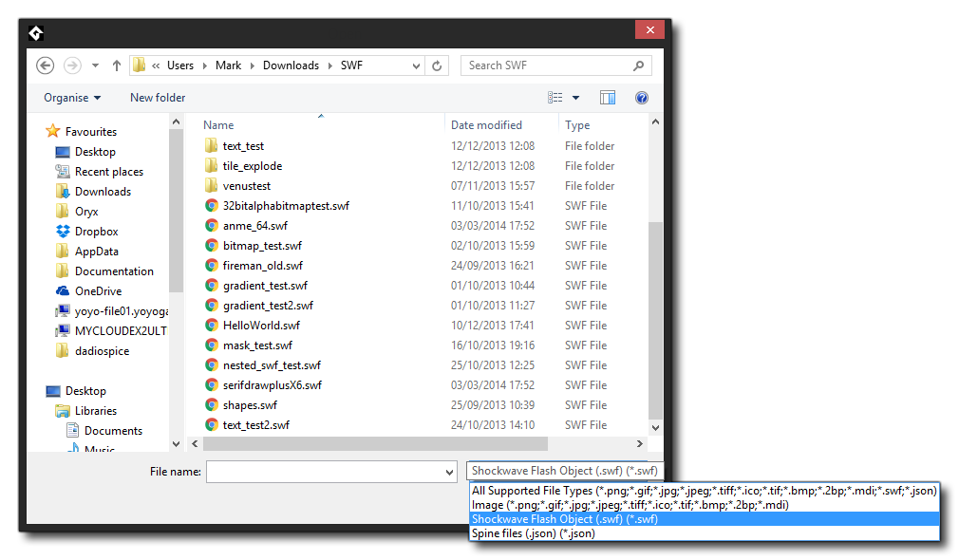
Task: Select the HelloWorld.swf file
Action: pos(261,326)
